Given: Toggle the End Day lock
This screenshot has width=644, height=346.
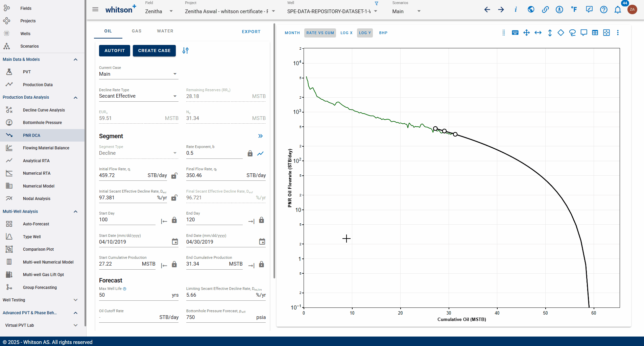Looking at the screenshot, I should tap(261, 220).
